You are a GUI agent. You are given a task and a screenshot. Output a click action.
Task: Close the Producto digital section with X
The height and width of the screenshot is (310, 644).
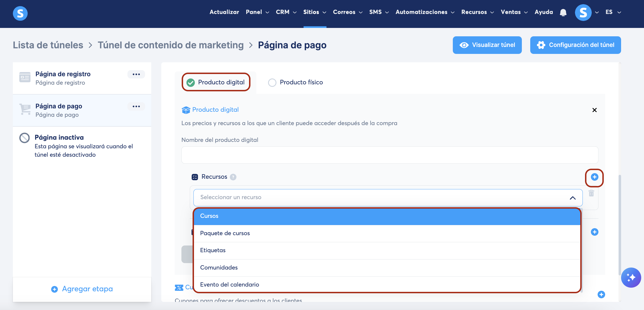pyautogui.click(x=595, y=110)
